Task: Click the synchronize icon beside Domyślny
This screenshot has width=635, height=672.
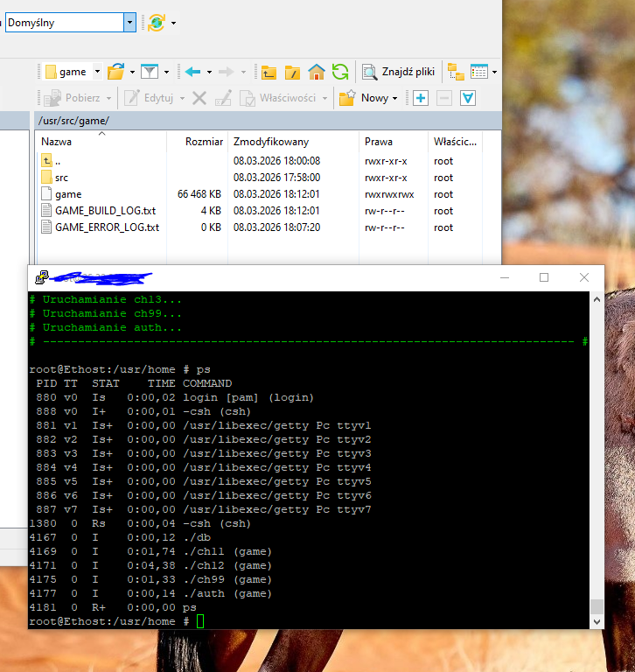Action: click(156, 23)
